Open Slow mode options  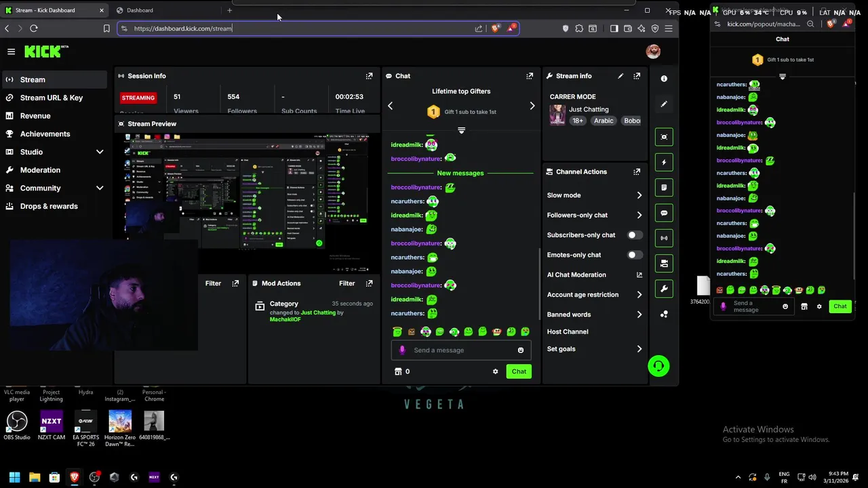pyautogui.click(x=594, y=195)
